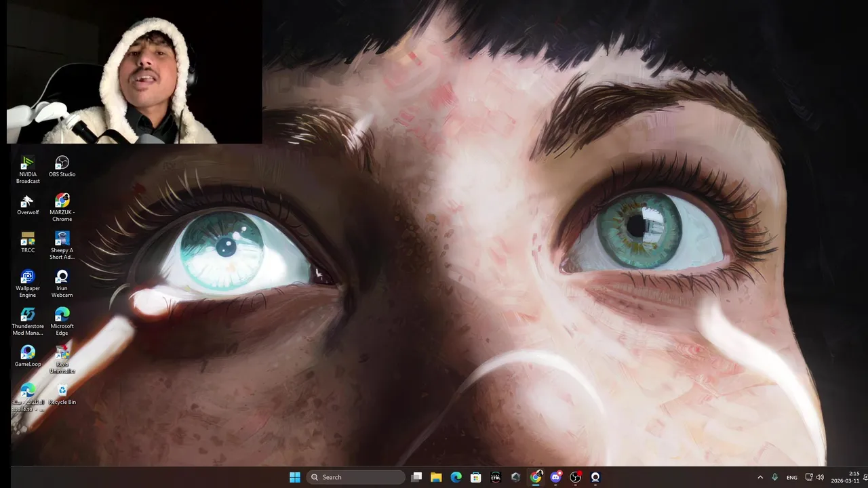Select the Thunderstore Mod Manager icon
Viewport: 868px width, 488px height.
click(28, 321)
